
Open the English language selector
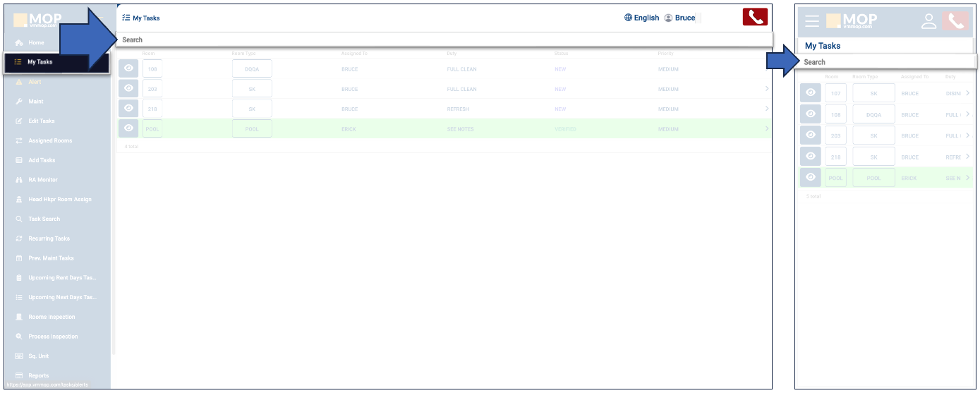pos(641,18)
